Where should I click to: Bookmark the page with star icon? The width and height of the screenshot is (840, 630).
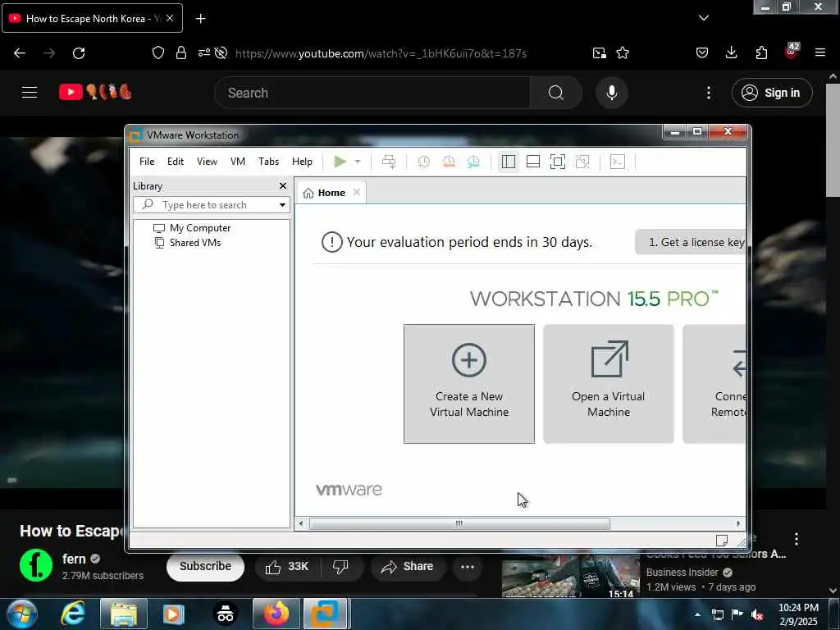point(623,52)
